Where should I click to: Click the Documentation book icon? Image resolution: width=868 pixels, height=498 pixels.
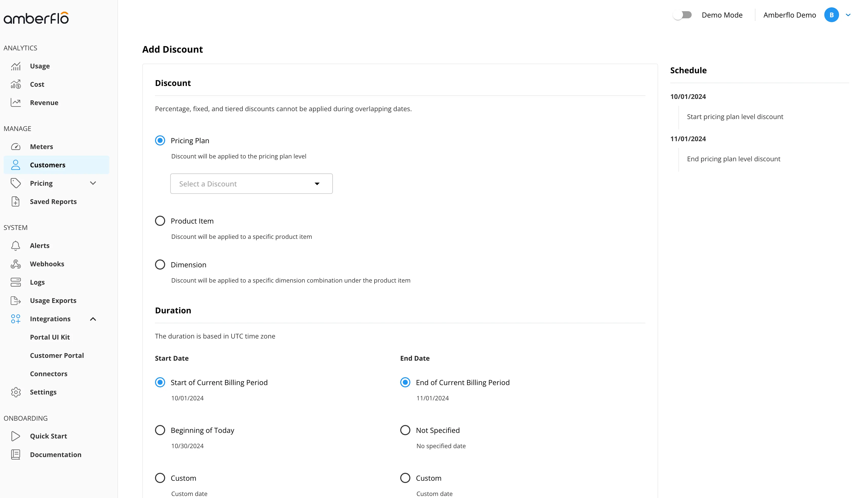coord(16,455)
